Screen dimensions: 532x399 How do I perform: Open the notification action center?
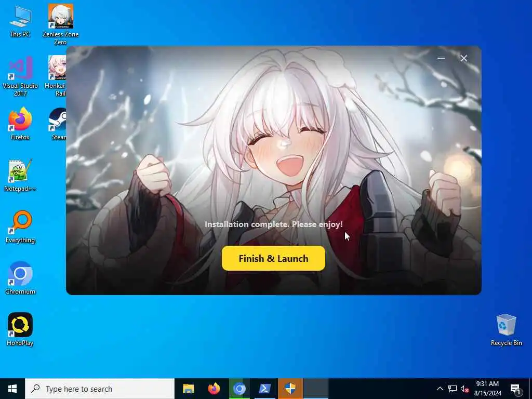516,389
